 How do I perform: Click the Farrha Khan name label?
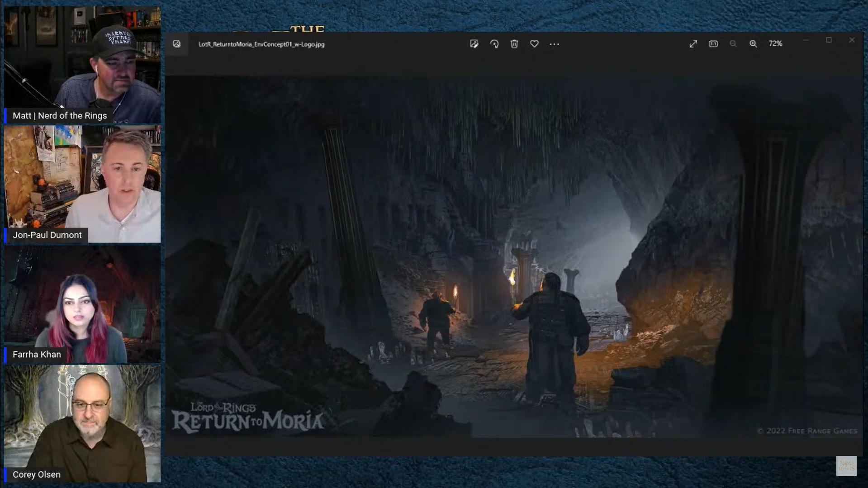point(37,355)
